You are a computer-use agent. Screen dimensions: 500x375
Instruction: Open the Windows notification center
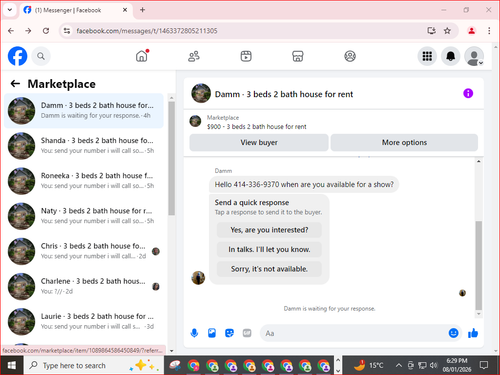pos(484,365)
